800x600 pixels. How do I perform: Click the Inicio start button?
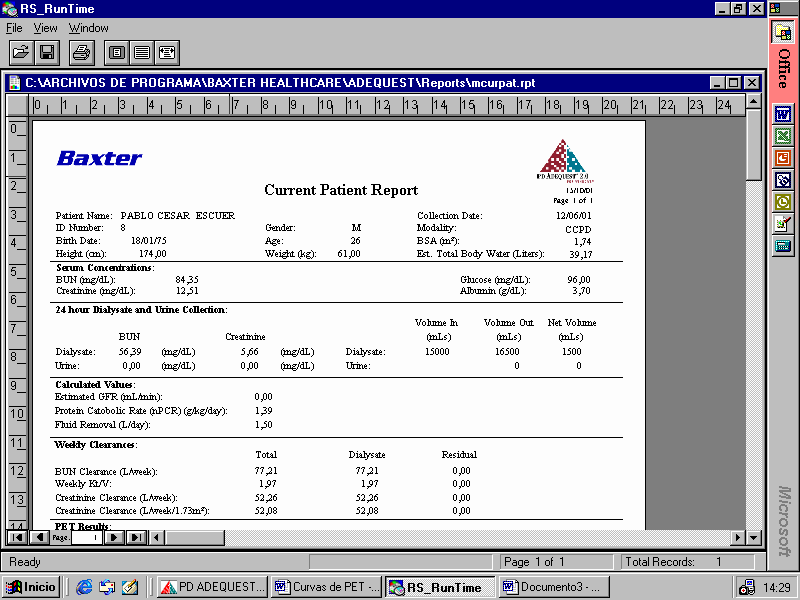[32, 587]
